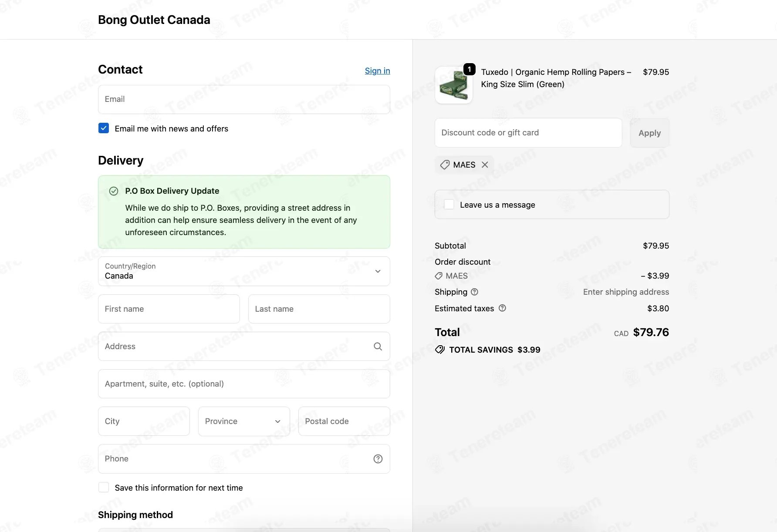
Task: Uncheck Email me with news and offers
Action: [x=104, y=128]
